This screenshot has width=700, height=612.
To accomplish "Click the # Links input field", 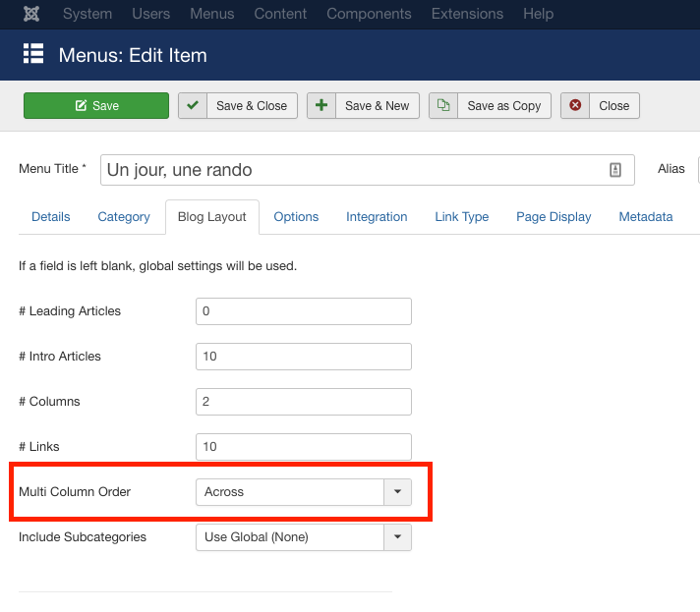I will (x=303, y=447).
